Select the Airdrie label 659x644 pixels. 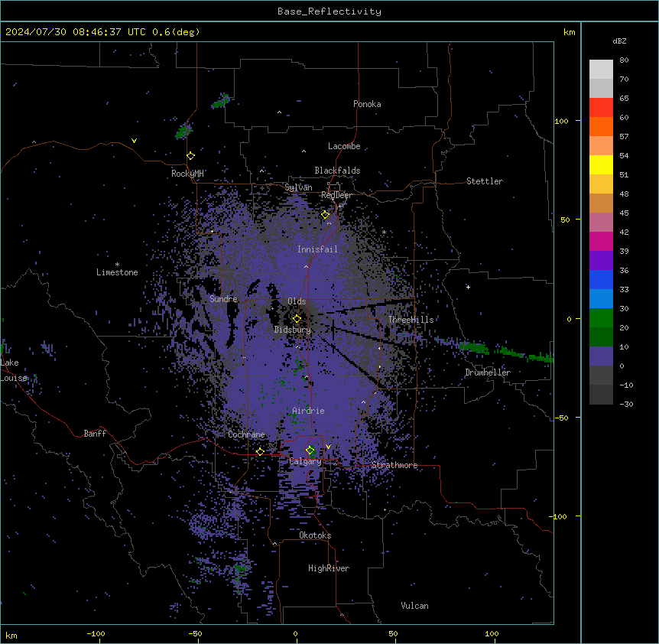tap(309, 411)
